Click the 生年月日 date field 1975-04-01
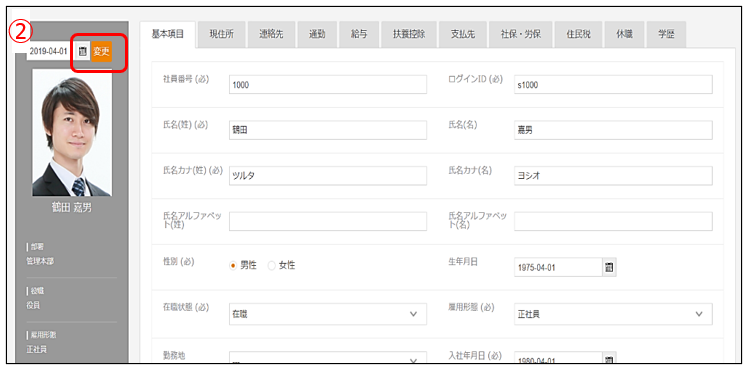 tap(558, 268)
